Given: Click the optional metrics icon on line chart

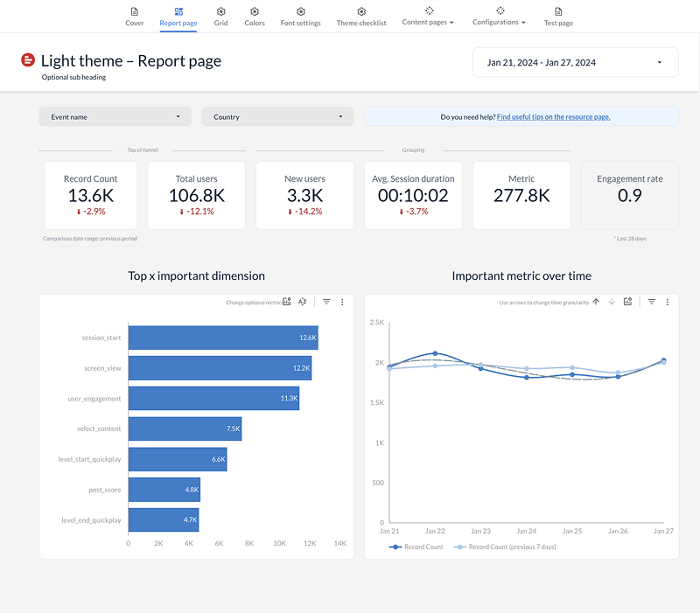Looking at the screenshot, I should (x=628, y=302).
